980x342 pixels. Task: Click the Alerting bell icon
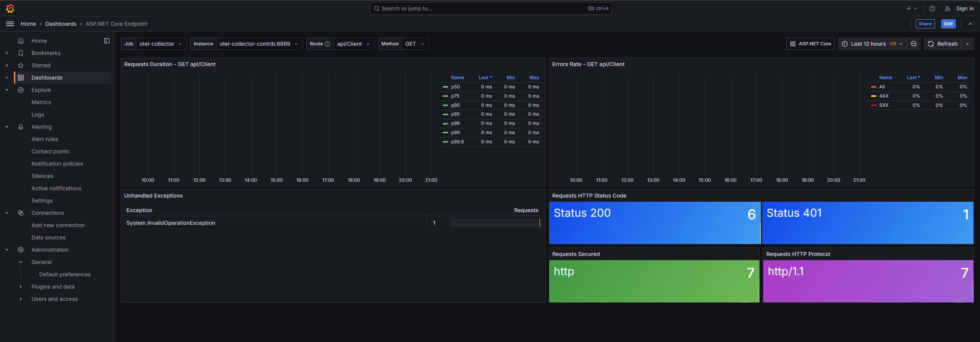(21, 127)
